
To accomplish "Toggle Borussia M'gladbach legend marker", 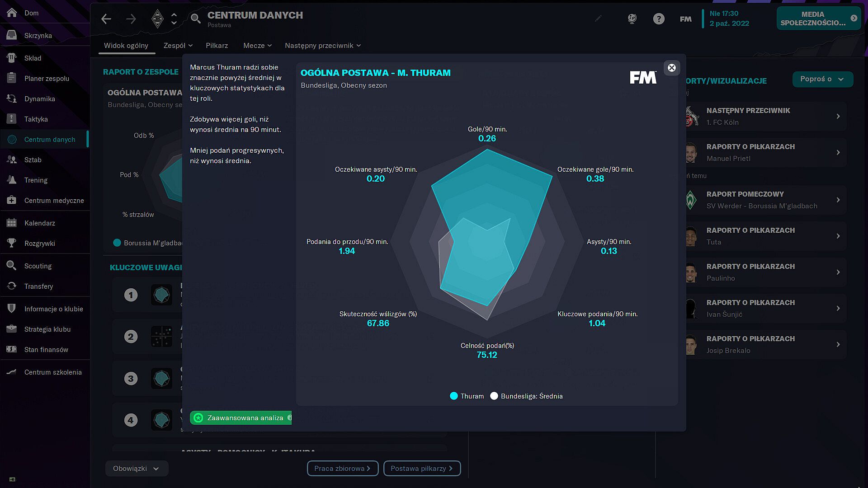I will (117, 243).
